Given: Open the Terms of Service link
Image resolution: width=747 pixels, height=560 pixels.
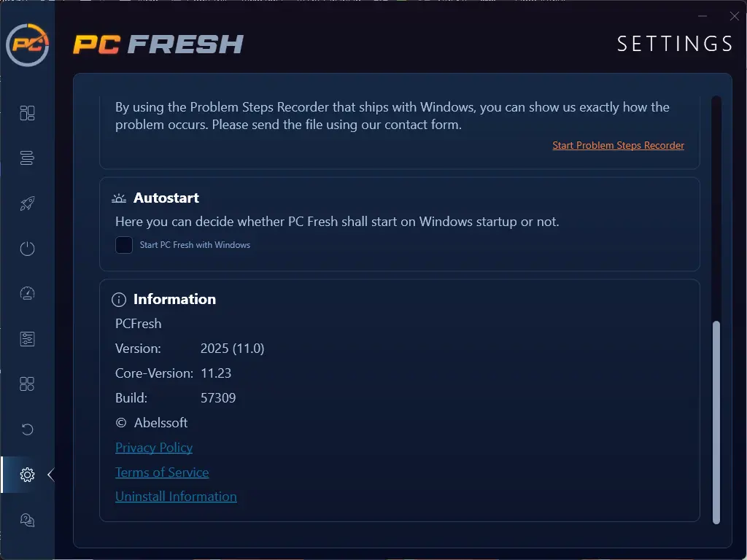Looking at the screenshot, I should coord(162,472).
